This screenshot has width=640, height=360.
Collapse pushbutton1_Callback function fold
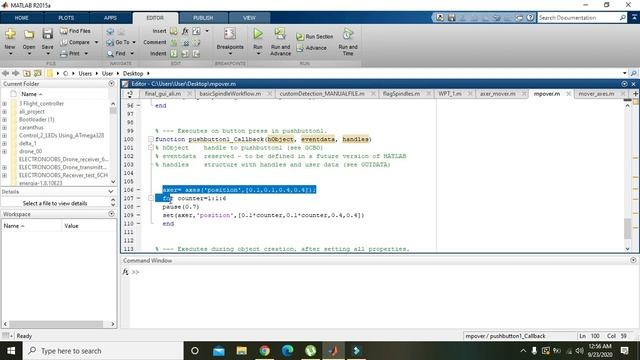point(151,139)
